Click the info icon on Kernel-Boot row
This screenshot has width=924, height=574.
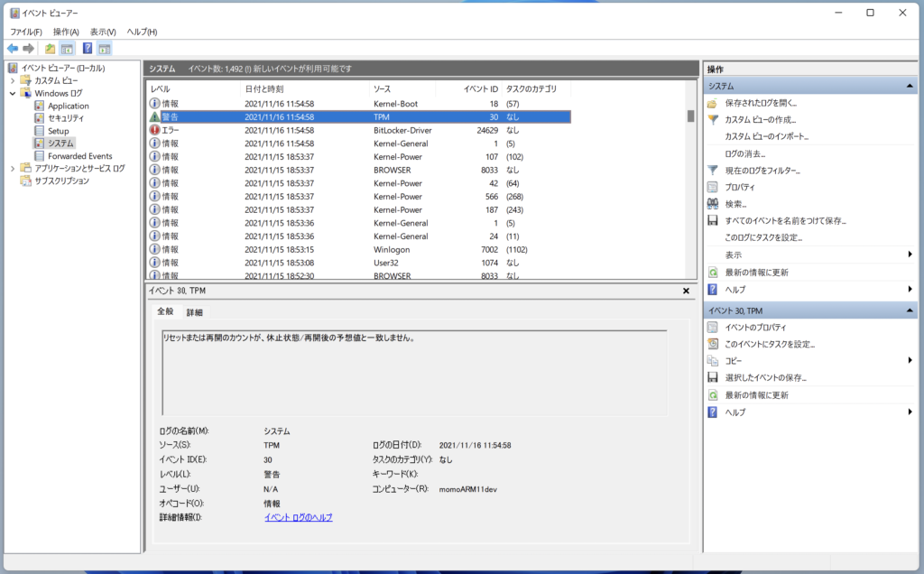pyautogui.click(x=154, y=104)
